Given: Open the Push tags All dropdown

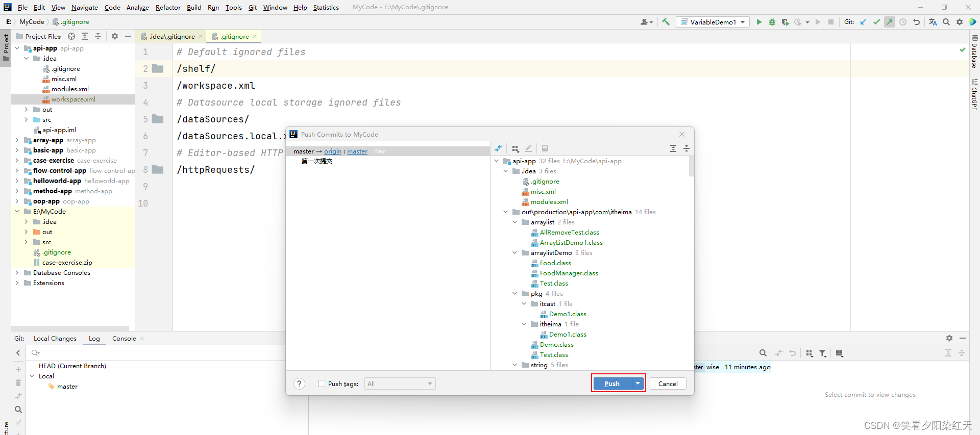Looking at the screenshot, I should pos(400,383).
